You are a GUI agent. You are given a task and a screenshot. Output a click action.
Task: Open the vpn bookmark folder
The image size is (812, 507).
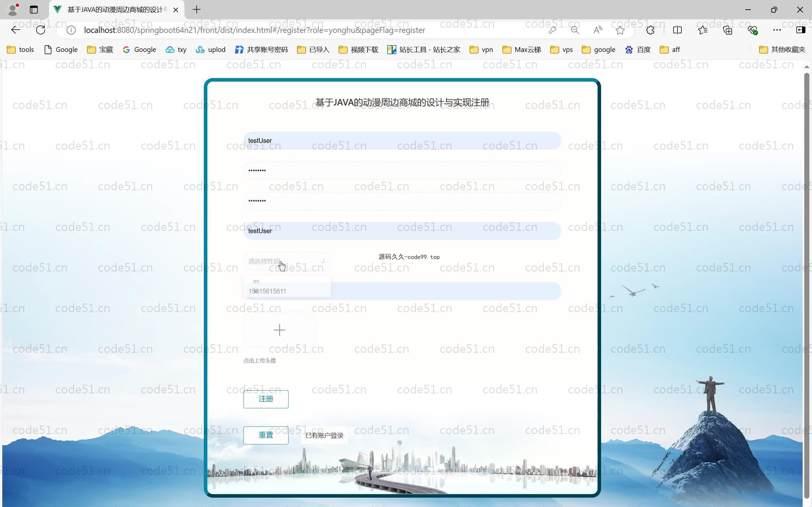point(481,50)
